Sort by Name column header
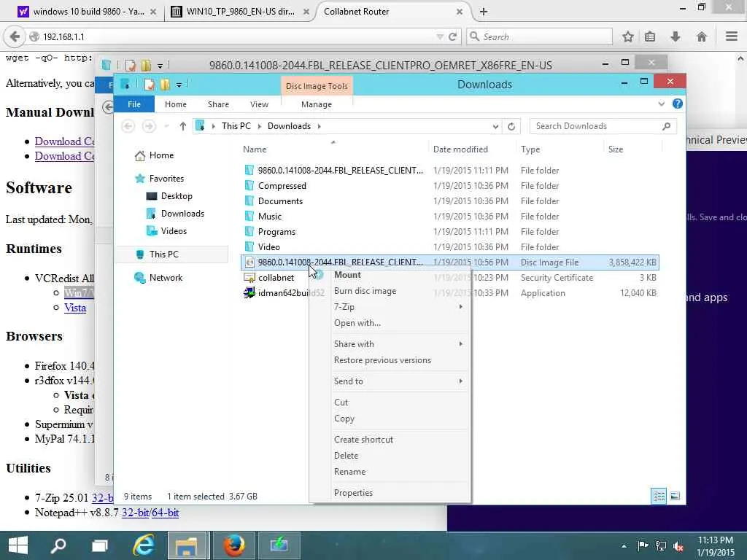This screenshot has width=747, height=560. pos(255,149)
